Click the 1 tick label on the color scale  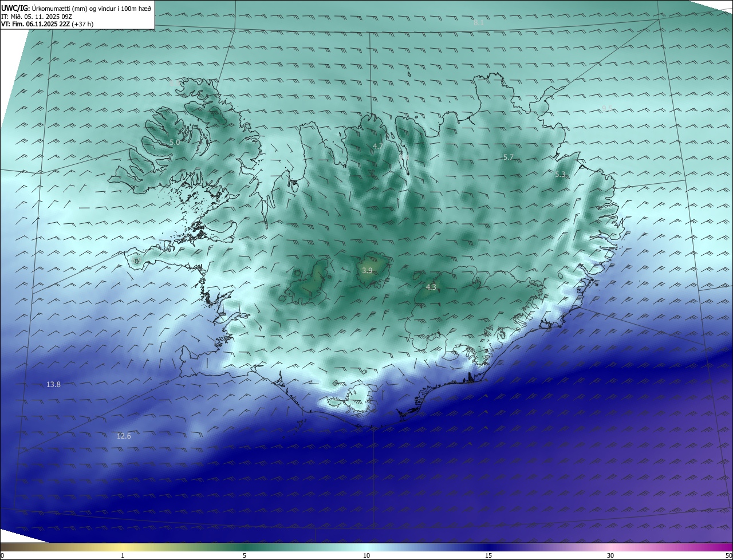pos(123,555)
